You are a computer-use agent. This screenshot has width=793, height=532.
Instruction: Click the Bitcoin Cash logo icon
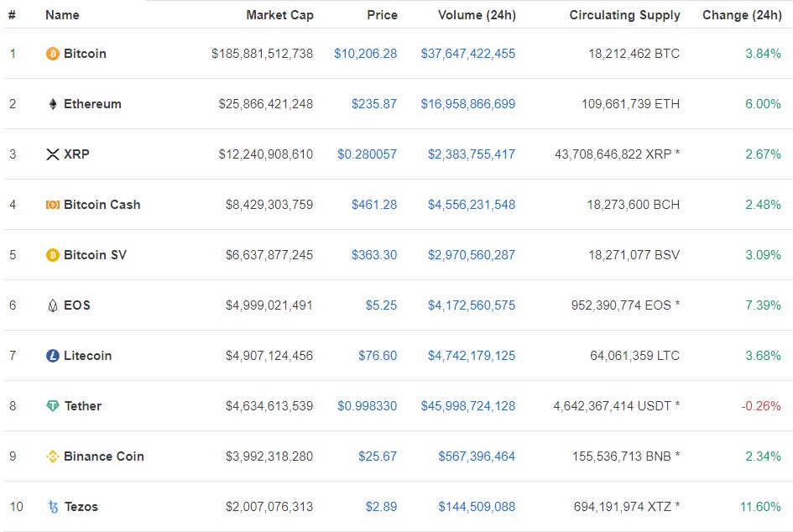(x=53, y=205)
